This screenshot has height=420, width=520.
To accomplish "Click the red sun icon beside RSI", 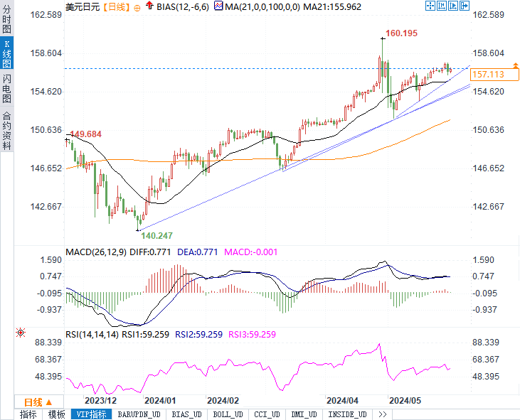I will tap(21, 333).
